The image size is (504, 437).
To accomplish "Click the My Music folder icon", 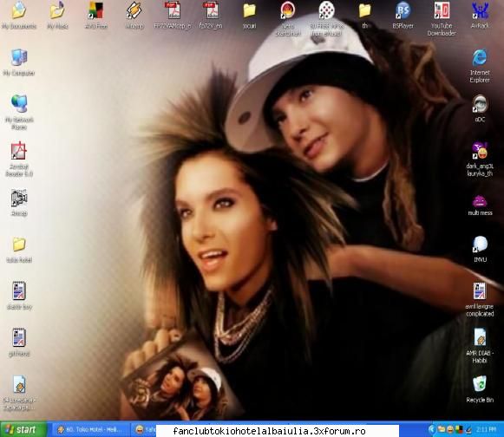I will [57, 15].
